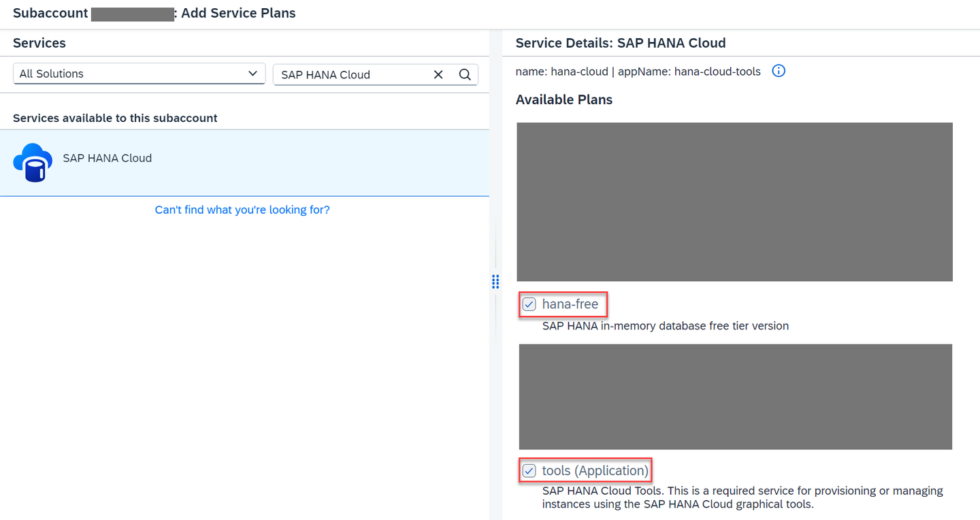This screenshot has width=980, height=520.
Task: Open the All Solutions dropdown
Action: pos(139,74)
